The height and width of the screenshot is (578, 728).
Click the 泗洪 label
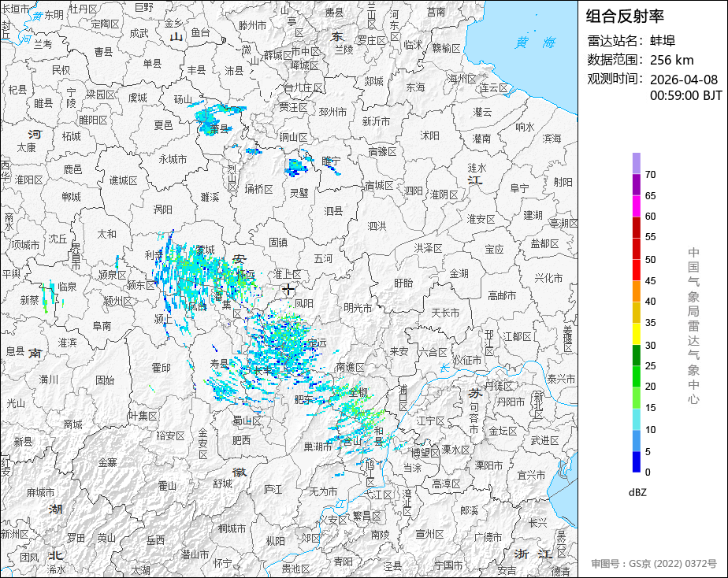[377, 226]
